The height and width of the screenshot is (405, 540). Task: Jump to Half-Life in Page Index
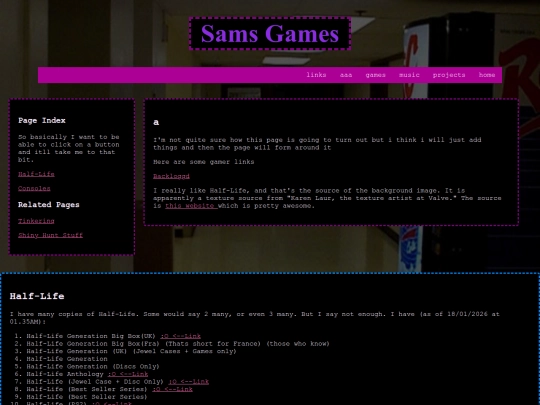(x=36, y=174)
